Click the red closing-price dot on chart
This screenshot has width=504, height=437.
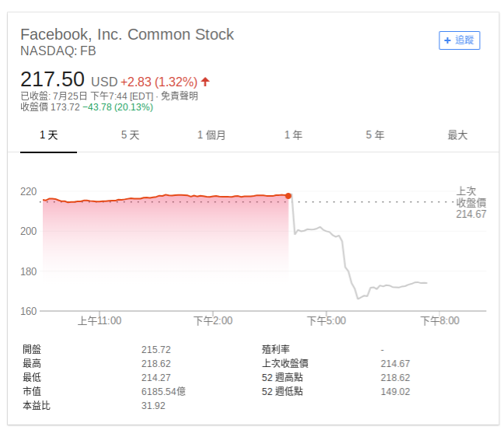click(x=289, y=196)
